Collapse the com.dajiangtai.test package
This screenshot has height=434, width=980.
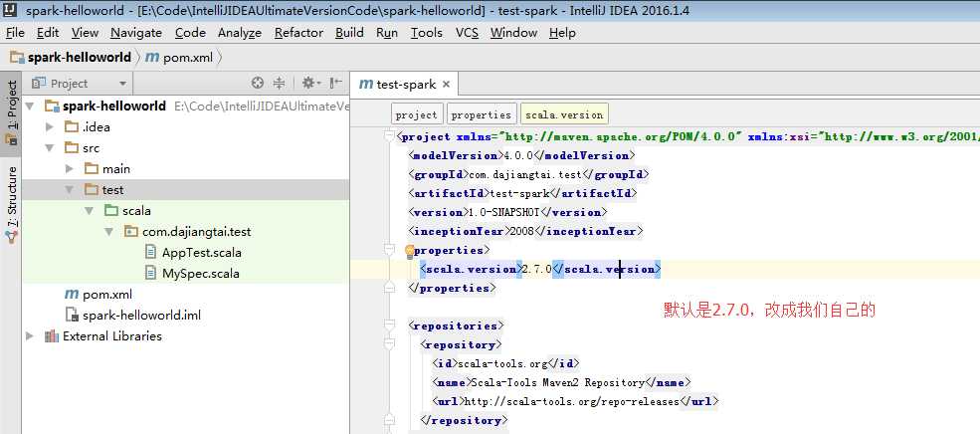pos(109,231)
